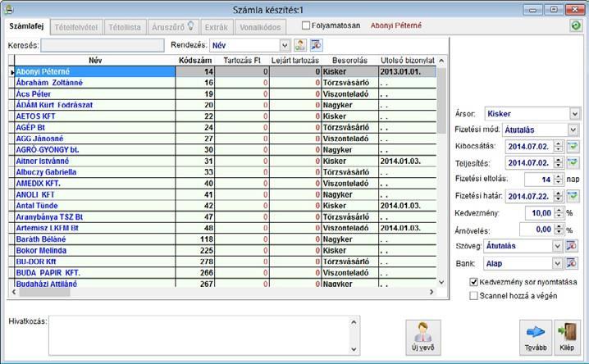Click scroll-down arrow of customer table

pos(441,282)
